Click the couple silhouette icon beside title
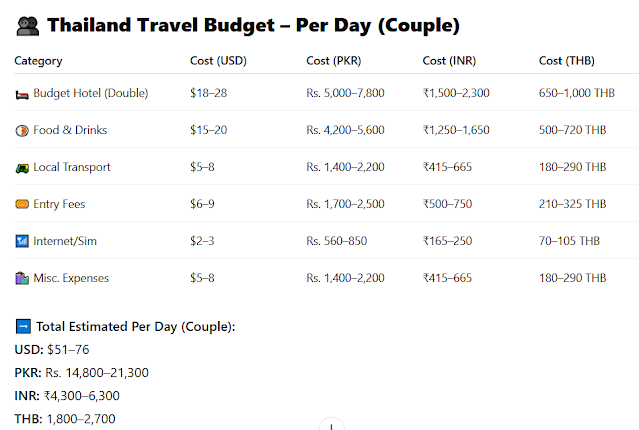The height and width of the screenshot is (430, 639). coord(28,26)
